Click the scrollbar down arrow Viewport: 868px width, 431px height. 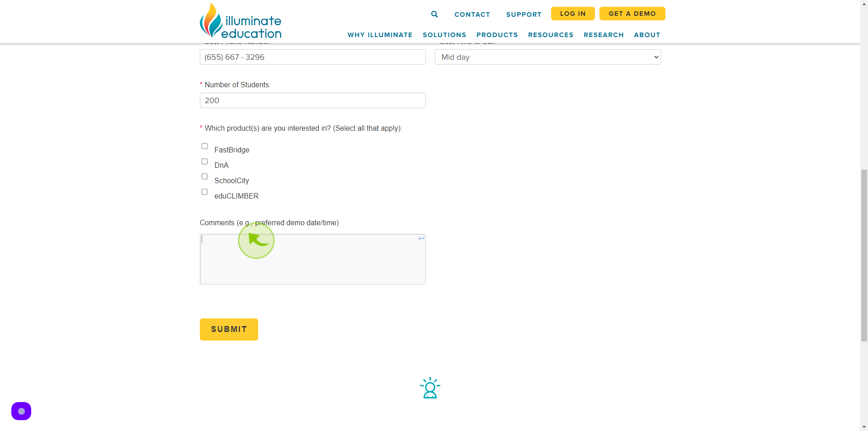click(x=864, y=426)
